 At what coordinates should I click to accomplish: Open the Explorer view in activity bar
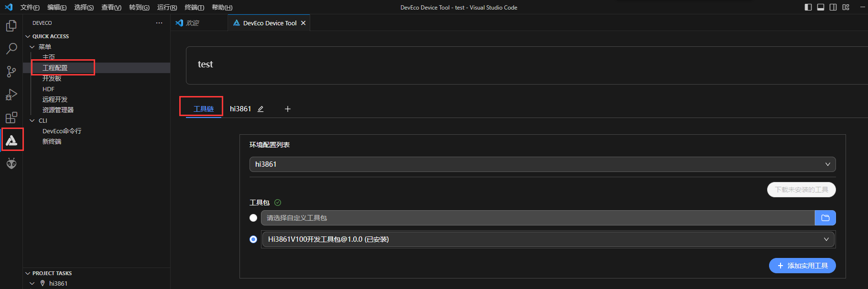click(x=11, y=25)
